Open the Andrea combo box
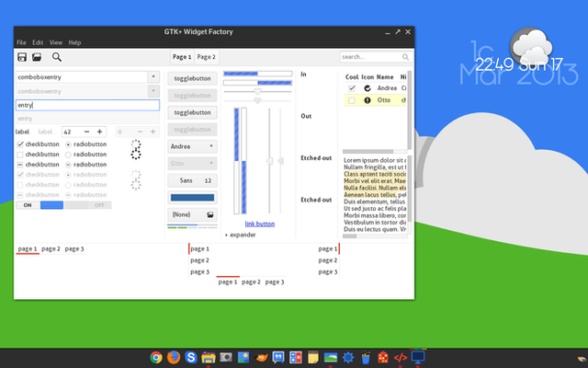Screen dimensions: 588x368 [x=192, y=146]
